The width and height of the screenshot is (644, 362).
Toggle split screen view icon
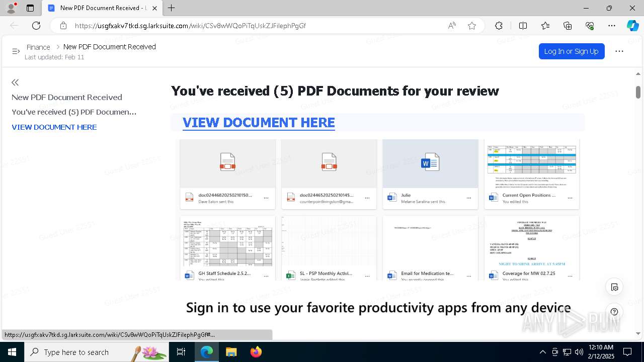tap(523, 26)
